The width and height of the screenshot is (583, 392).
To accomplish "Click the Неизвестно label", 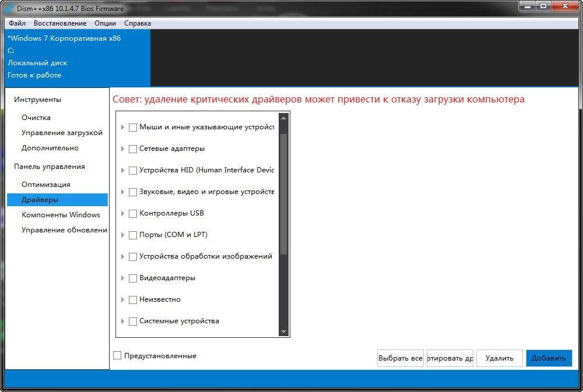I will coord(160,299).
